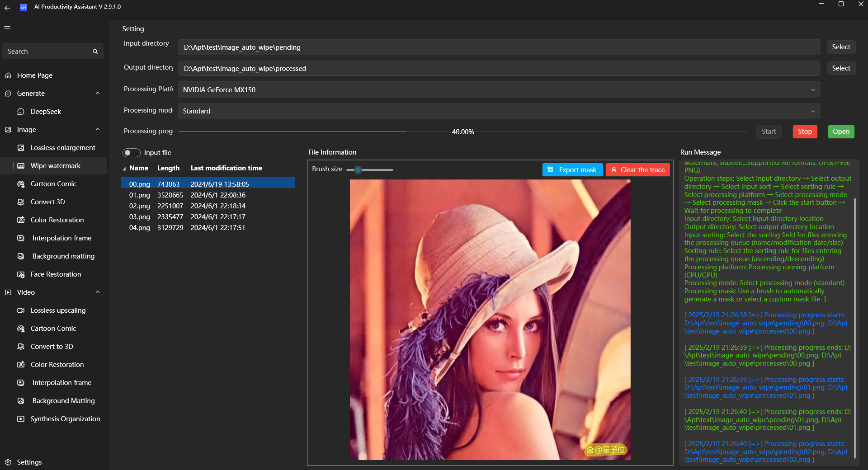Click the Lossless upscaling icon

[21, 310]
